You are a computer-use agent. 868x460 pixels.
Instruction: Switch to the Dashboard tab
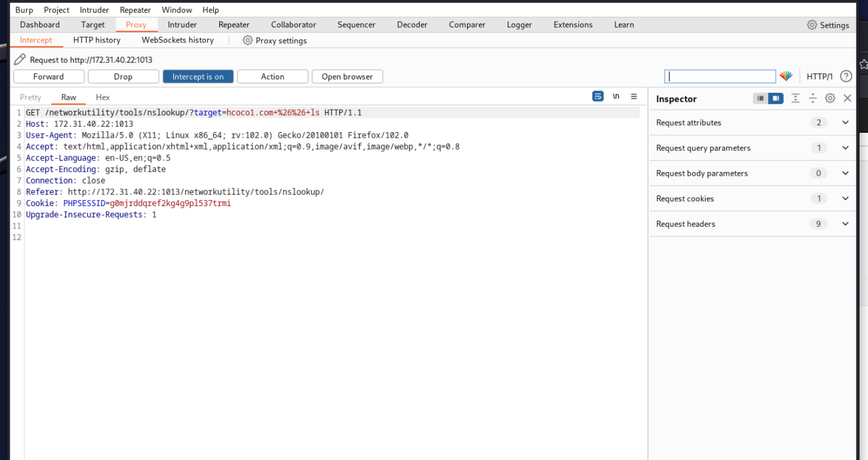point(40,25)
